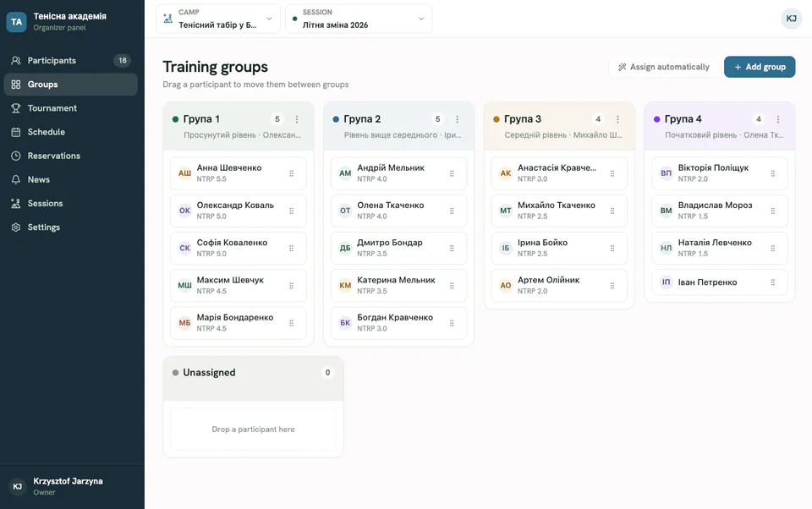Select participant name Ірина Бойко

(x=543, y=243)
